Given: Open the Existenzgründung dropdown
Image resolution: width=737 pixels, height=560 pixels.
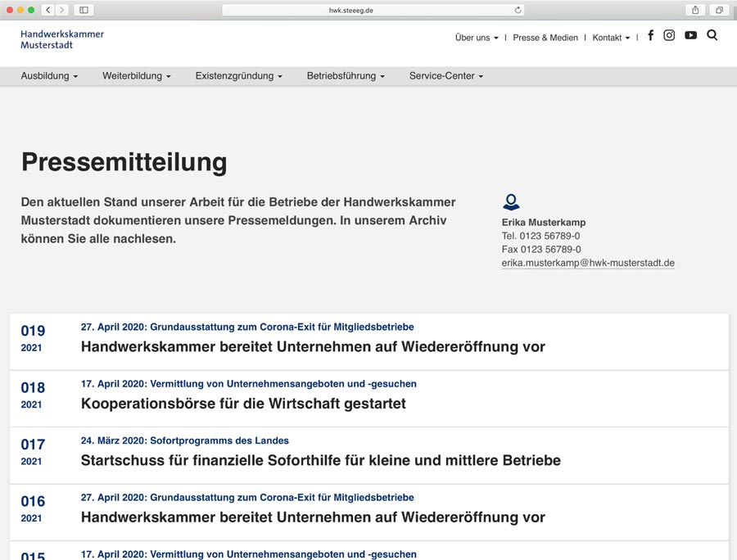Looking at the screenshot, I should pyautogui.click(x=238, y=76).
